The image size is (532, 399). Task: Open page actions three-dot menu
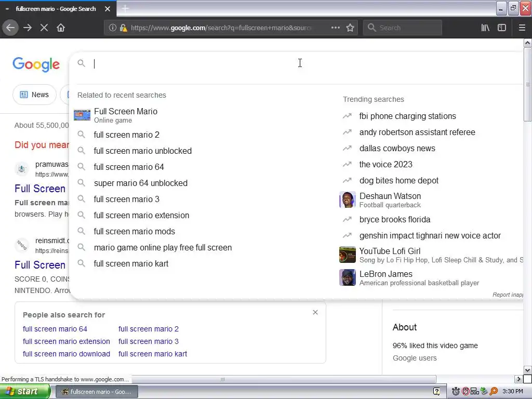click(x=335, y=28)
